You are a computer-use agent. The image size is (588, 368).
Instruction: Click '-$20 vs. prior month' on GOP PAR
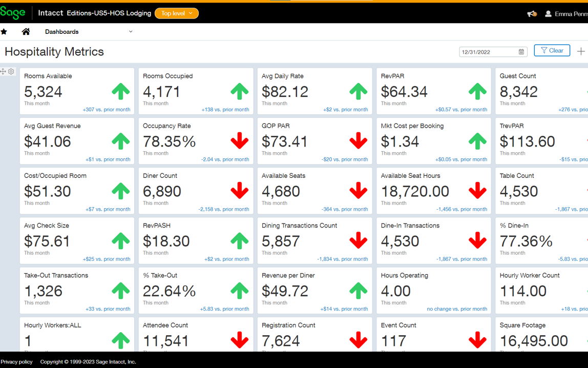tap(345, 159)
